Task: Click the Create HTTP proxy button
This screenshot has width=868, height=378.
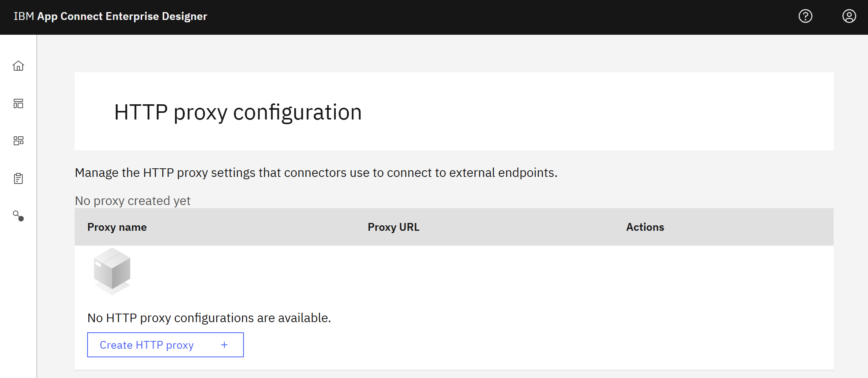Action: click(165, 345)
